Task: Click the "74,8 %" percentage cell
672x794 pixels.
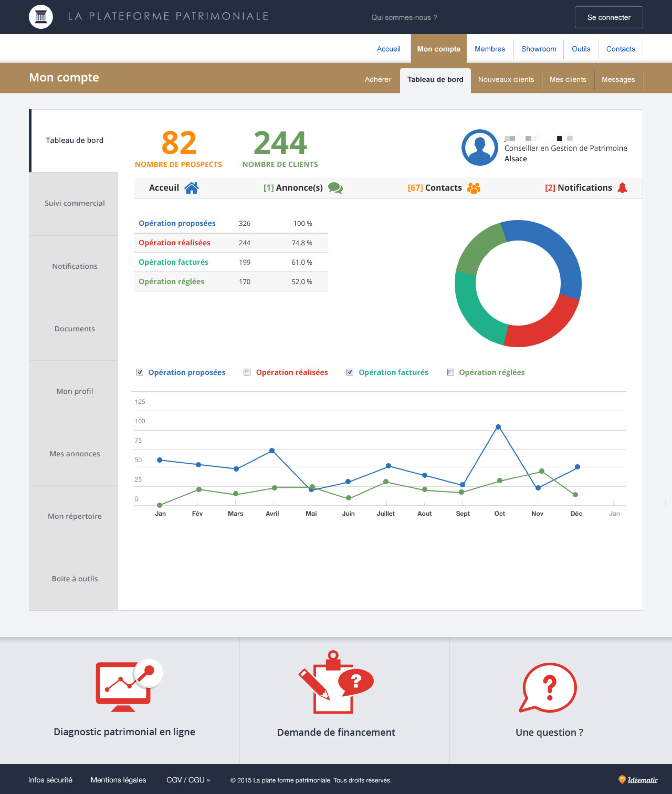Action: tap(302, 243)
